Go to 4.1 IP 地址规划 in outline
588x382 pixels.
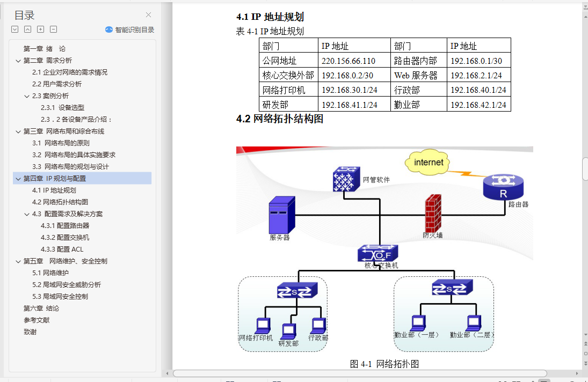(54, 190)
